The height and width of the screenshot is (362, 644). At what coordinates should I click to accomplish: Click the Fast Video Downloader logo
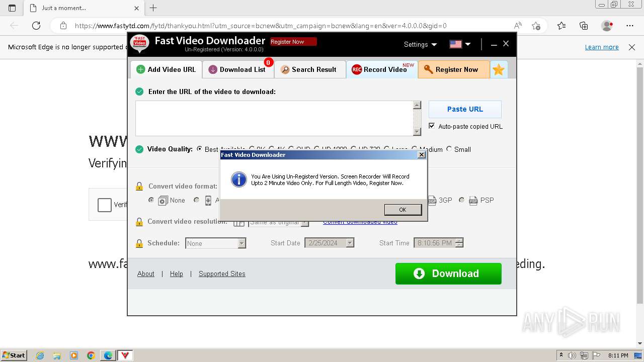tap(139, 44)
